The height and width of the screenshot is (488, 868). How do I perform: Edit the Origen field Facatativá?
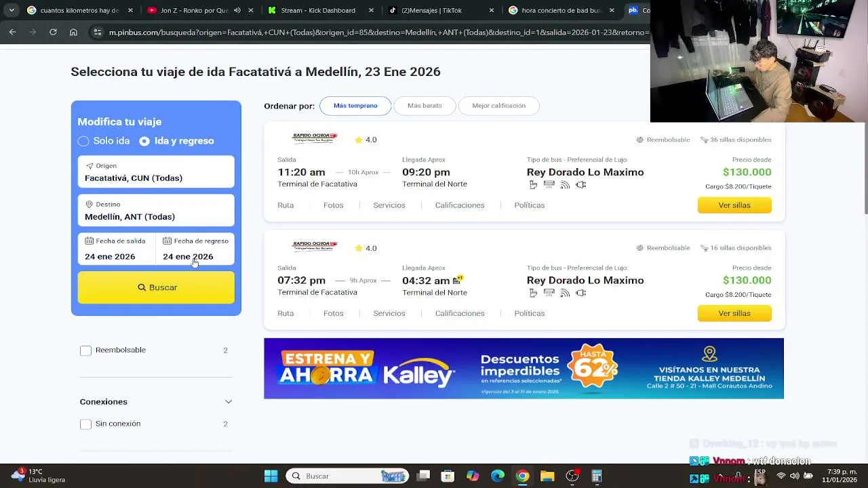point(156,171)
